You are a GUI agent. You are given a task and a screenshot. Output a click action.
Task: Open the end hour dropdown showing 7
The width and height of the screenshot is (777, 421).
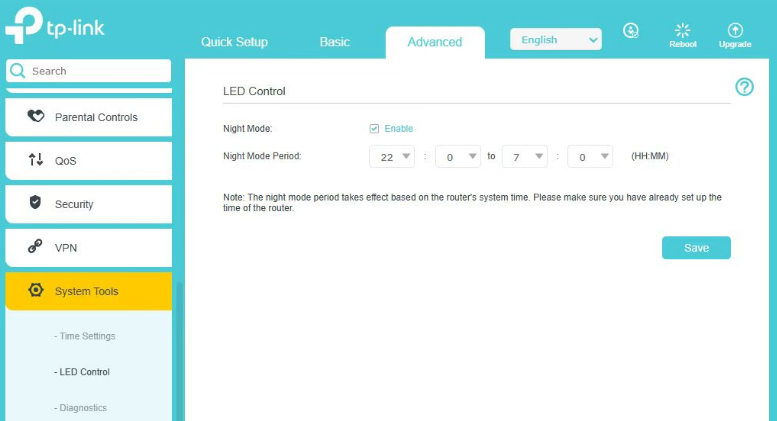[x=525, y=157]
